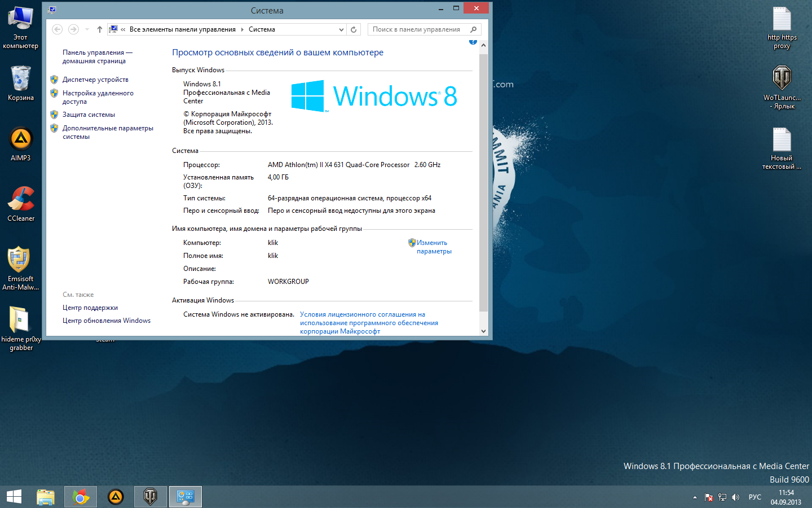Expand the double-chevron breadcrumb overflow

(123, 29)
